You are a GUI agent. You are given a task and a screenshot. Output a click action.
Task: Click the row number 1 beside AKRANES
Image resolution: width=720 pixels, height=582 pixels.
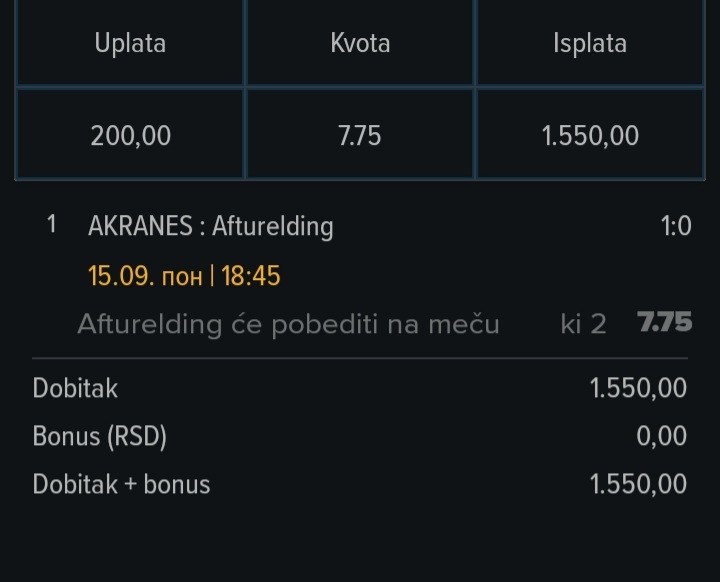click(52, 225)
